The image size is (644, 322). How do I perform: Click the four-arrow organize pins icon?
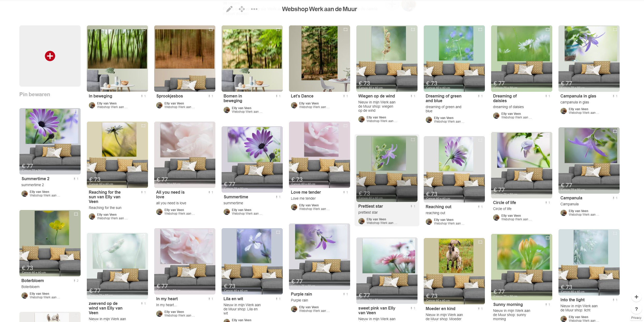coord(242,9)
